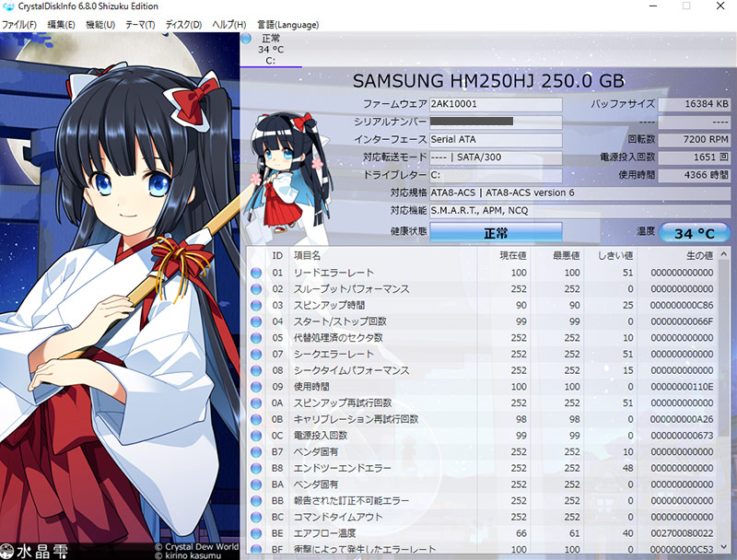Select raw value 000000000A26

(682, 419)
